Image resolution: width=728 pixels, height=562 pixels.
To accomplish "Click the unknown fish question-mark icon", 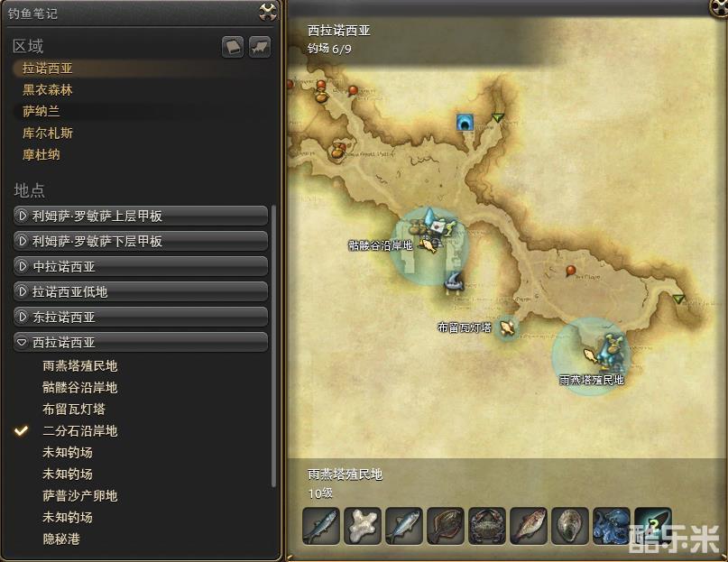I will (652, 526).
